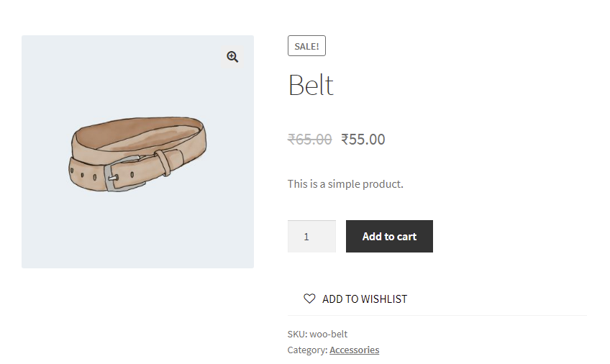Click the number 1 in the quantity box

pos(306,236)
